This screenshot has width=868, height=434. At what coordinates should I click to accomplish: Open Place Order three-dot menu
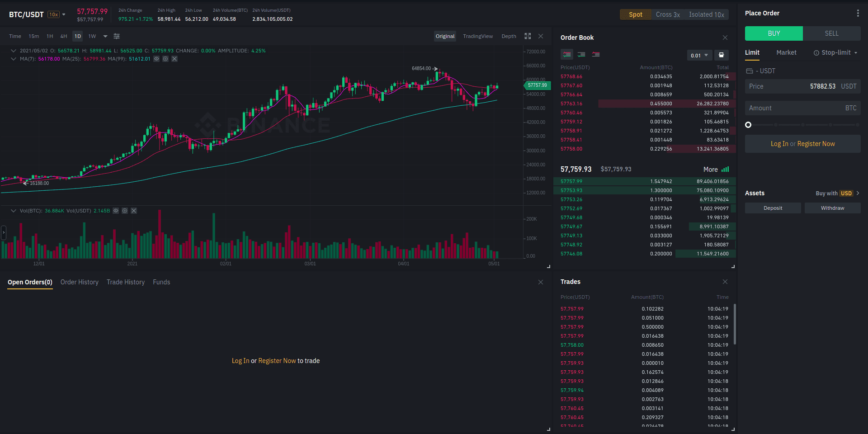point(858,13)
